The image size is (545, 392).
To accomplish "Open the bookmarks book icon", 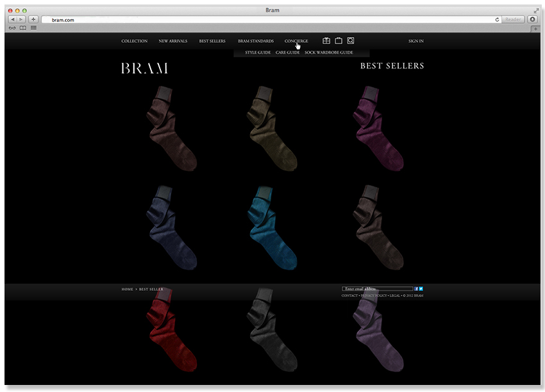I will pos(23,28).
